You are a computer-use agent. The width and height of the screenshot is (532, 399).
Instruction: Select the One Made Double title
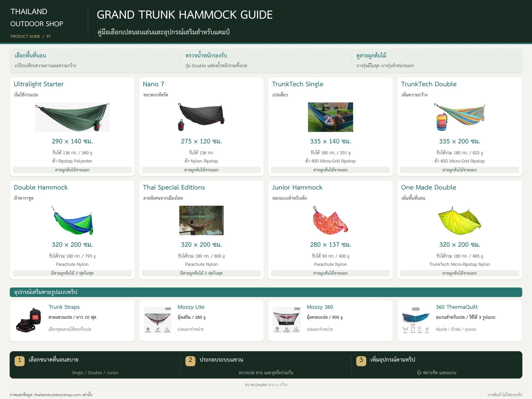(428, 187)
